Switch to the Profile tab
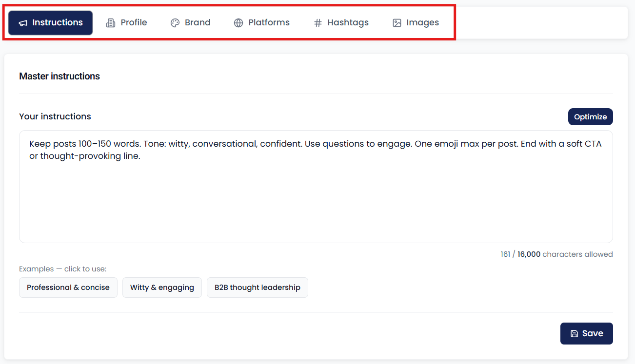The height and width of the screenshot is (364, 635). click(126, 23)
